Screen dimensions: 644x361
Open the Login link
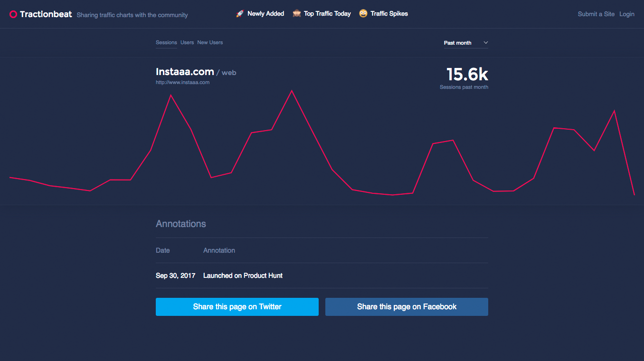(x=627, y=14)
